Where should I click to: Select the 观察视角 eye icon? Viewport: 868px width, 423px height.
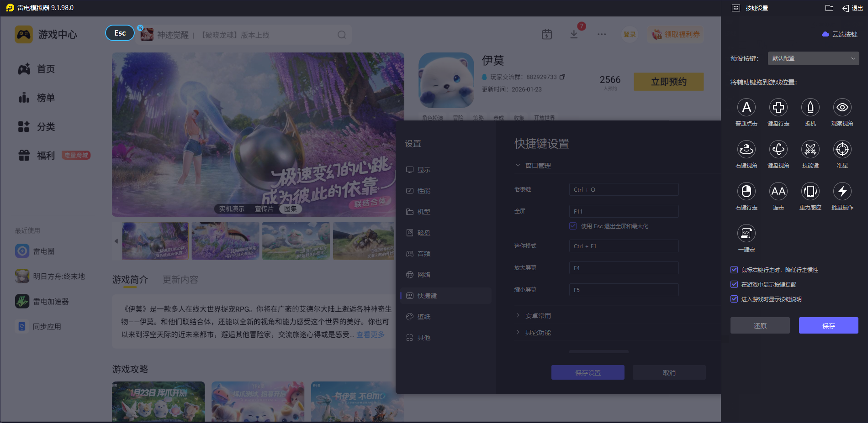842,108
